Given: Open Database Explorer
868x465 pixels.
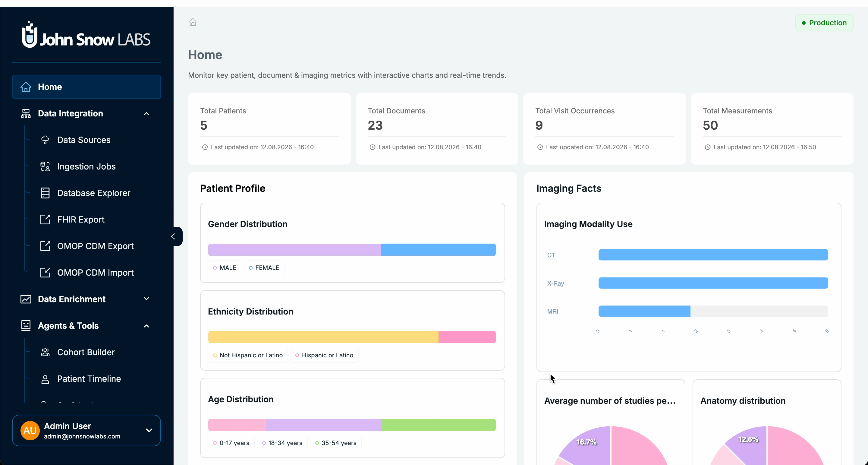Looking at the screenshot, I should 94,193.
